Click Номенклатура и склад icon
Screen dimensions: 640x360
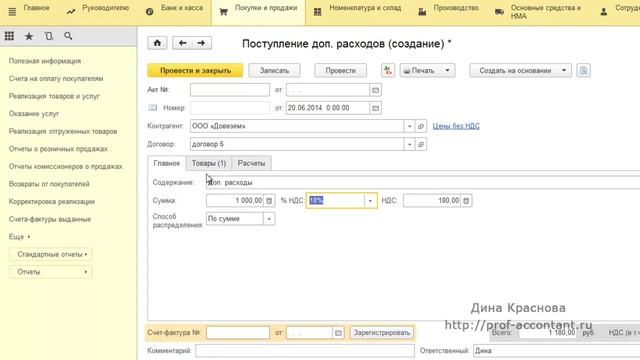(318, 12)
